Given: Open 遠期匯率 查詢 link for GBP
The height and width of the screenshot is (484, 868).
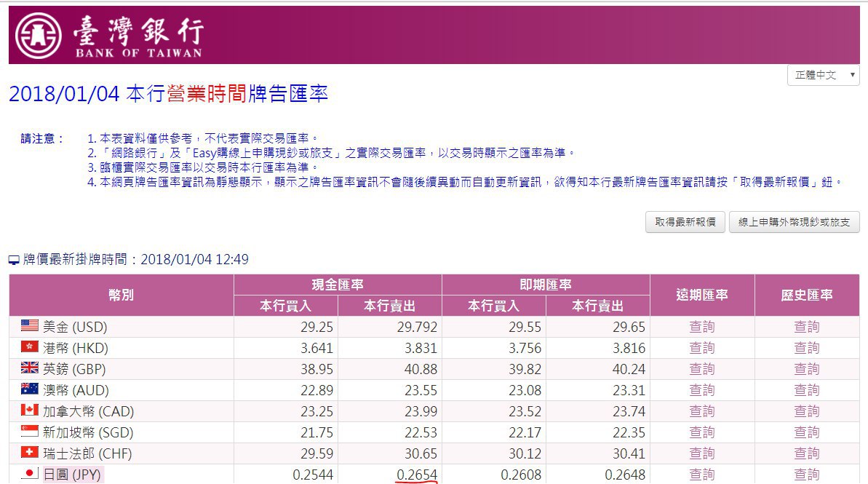Looking at the screenshot, I should click(x=701, y=369).
